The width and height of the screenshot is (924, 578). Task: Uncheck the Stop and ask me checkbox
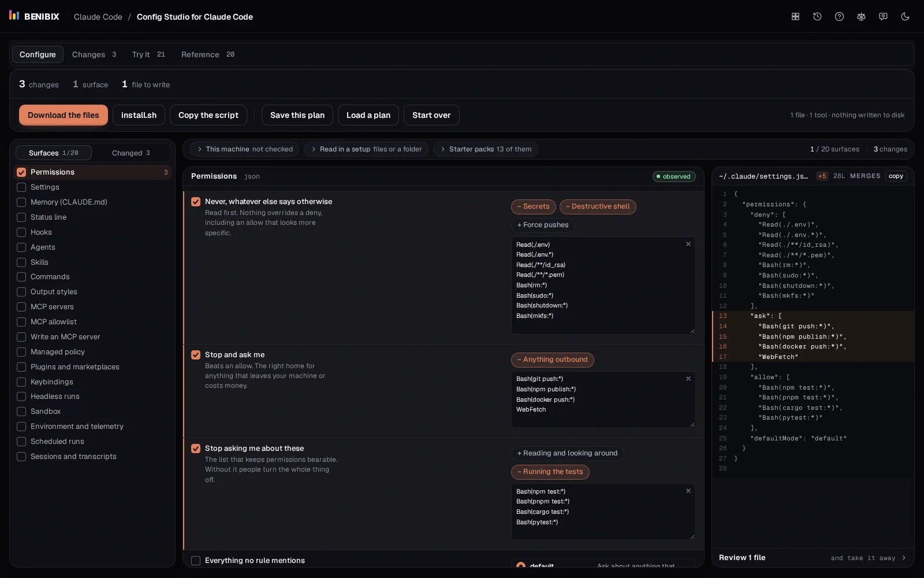point(196,355)
